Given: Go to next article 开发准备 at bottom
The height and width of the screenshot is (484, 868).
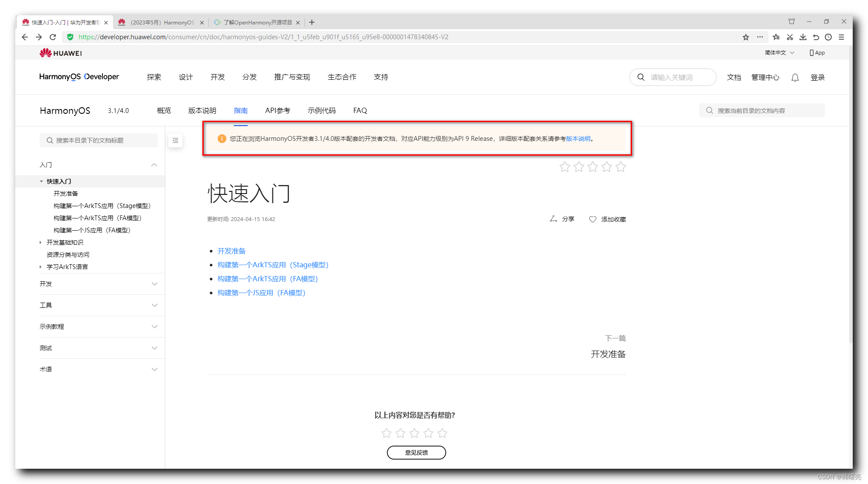Looking at the screenshot, I should (608, 354).
